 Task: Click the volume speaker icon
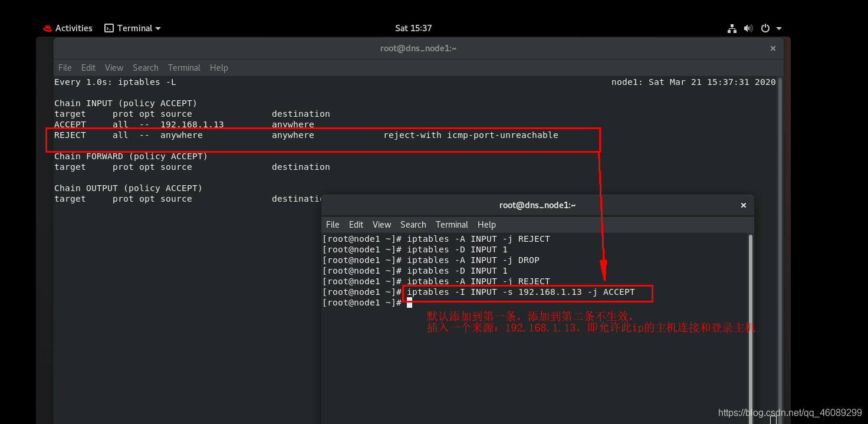tap(748, 28)
